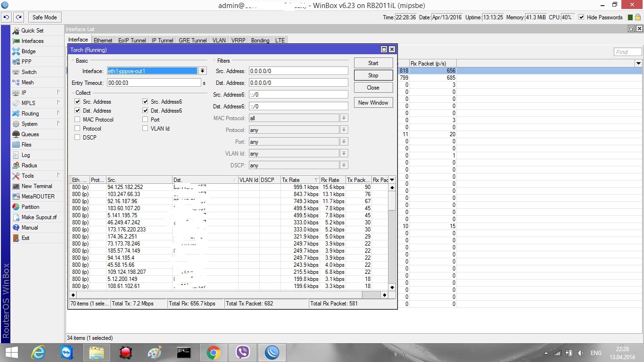Click the undo arrow in the toolbar

click(x=7, y=17)
